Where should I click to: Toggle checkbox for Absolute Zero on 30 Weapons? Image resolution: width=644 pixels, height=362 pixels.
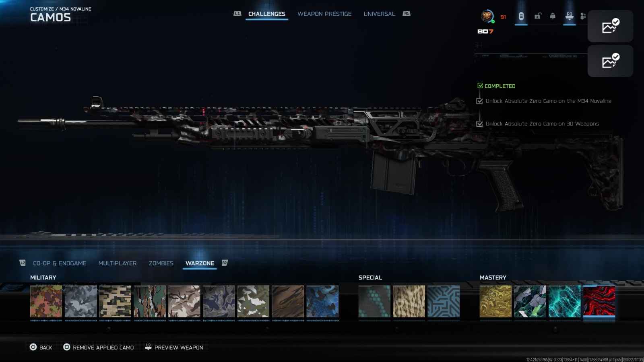(479, 124)
